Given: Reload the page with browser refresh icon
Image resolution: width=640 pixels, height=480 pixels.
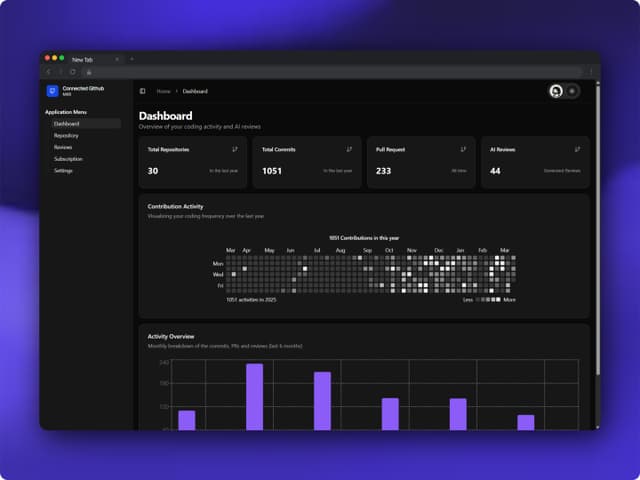Looking at the screenshot, I should coord(73,72).
